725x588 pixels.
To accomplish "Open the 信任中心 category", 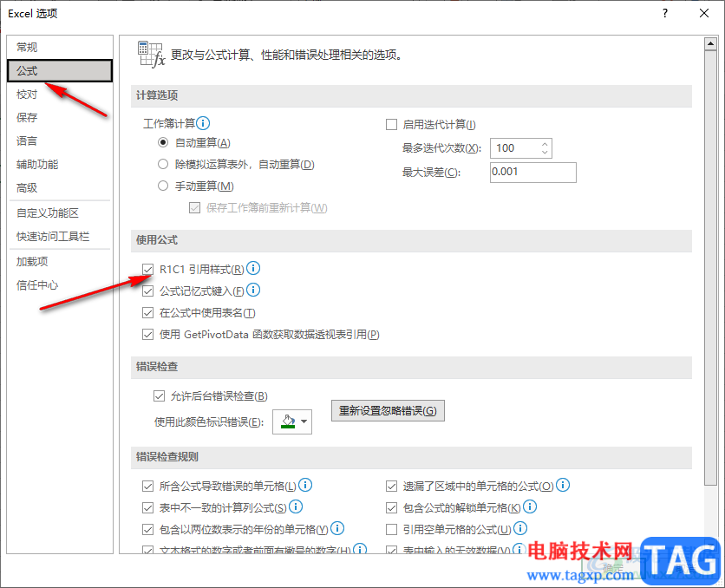I will (x=60, y=285).
